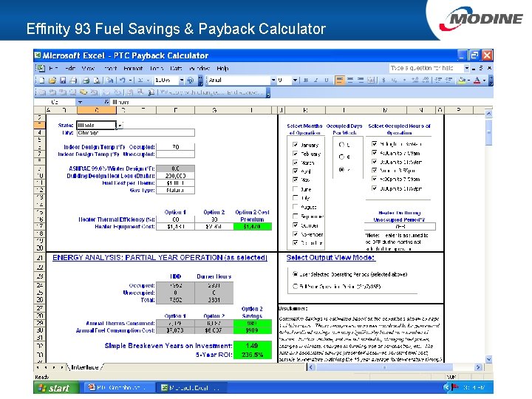
Task: Open the Name Box dropdown arrow
Action: click(81, 102)
